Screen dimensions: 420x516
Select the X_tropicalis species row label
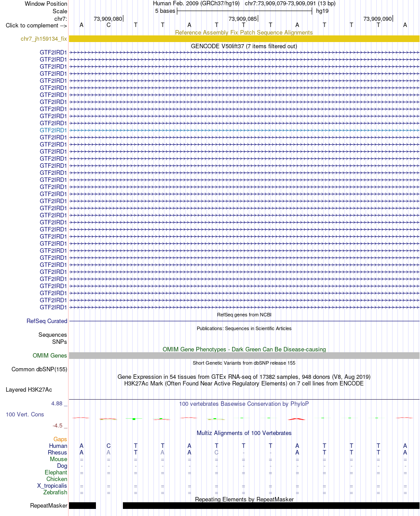[x=52, y=486]
